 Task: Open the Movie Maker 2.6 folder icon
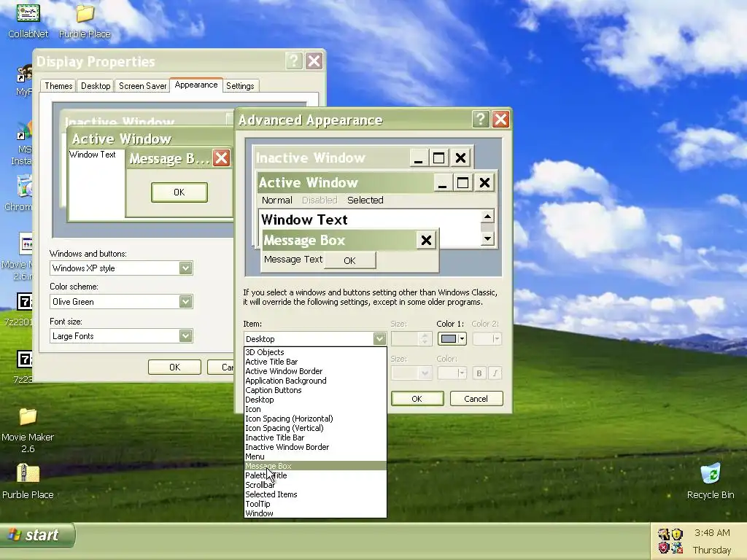pos(28,430)
